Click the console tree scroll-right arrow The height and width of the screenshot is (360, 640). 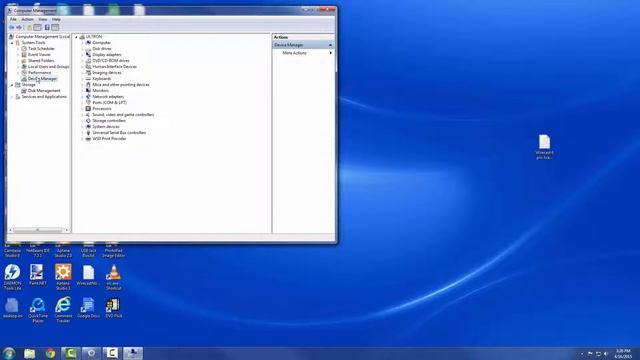point(67,230)
